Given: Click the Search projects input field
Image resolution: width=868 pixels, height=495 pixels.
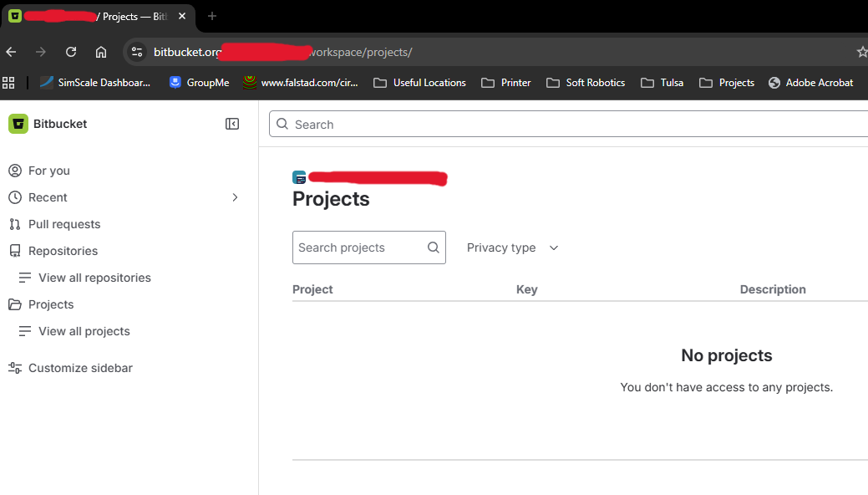Looking at the screenshot, I should click(x=369, y=247).
